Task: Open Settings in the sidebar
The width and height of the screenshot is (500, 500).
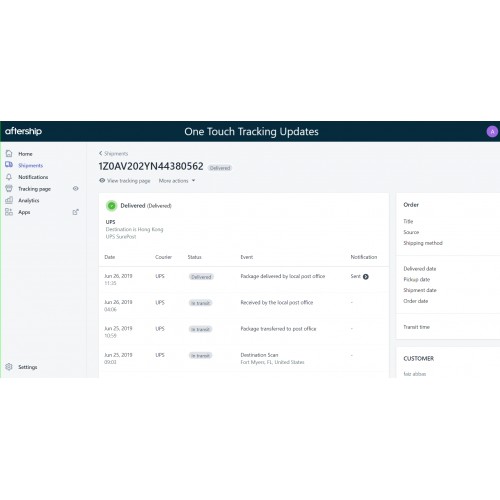Action: coord(28,367)
